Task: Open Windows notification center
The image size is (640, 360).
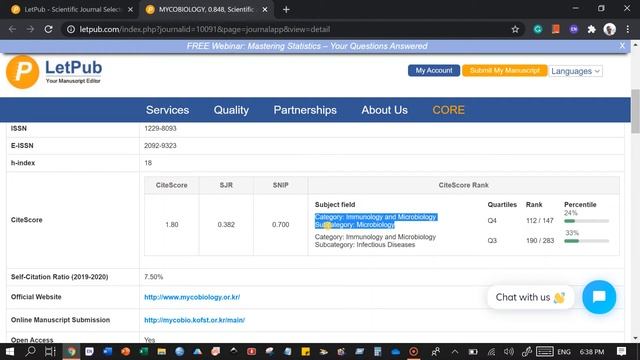Action: [622, 351]
